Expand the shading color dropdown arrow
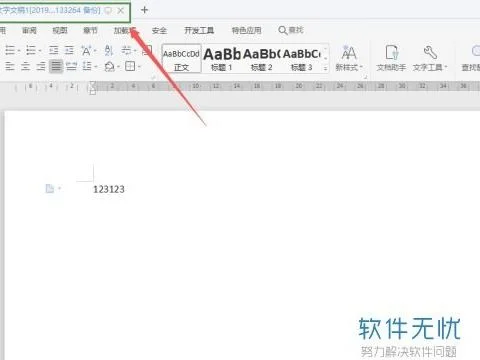This screenshot has height=360, width=480. pos(118,67)
